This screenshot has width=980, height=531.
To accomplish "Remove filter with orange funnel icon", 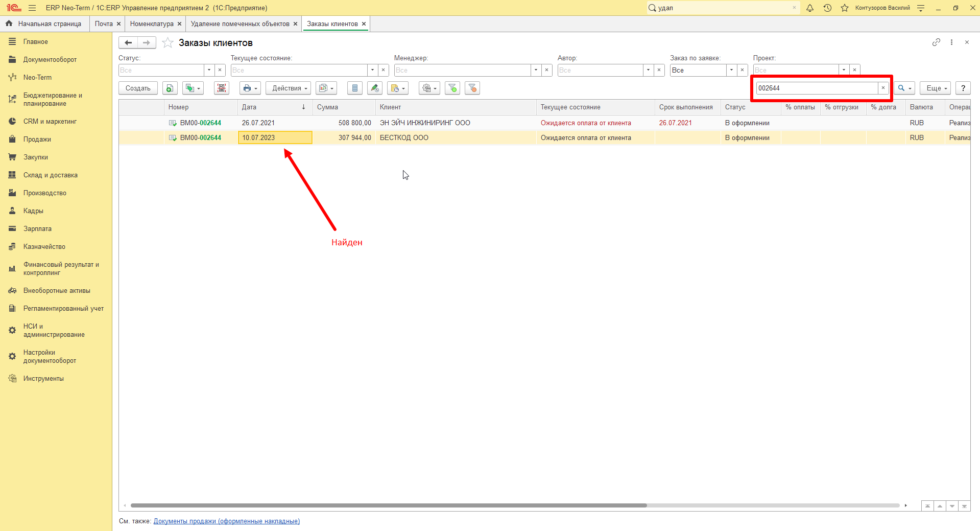I will coord(472,88).
